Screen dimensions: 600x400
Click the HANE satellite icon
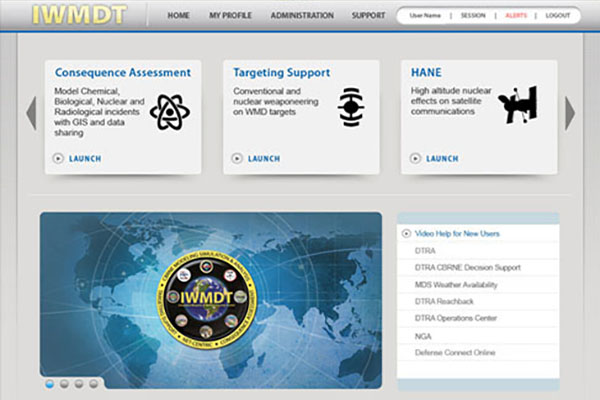(519, 104)
